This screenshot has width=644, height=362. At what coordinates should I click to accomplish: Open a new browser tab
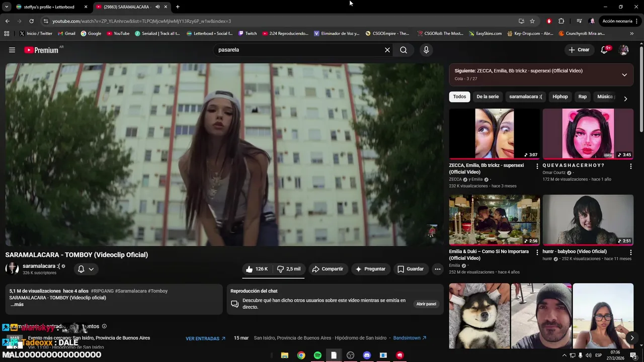(x=178, y=7)
